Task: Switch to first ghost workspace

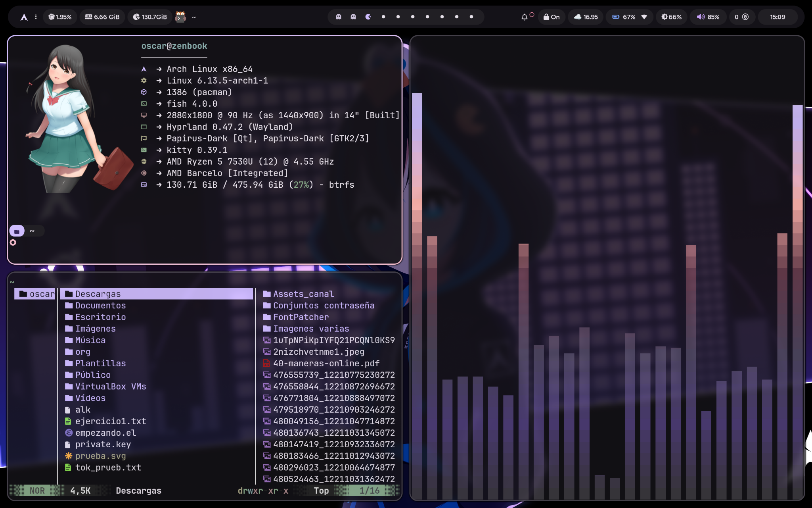Action: tap(339, 17)
